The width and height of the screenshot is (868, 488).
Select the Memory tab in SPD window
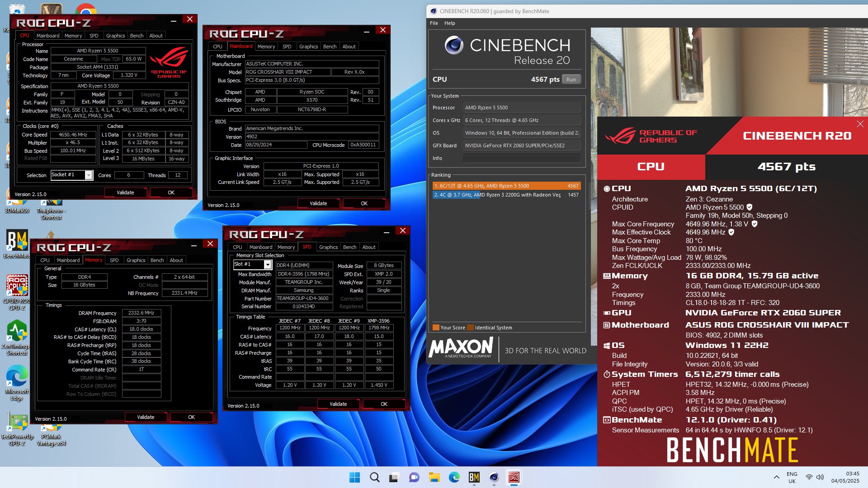[286, 247]
